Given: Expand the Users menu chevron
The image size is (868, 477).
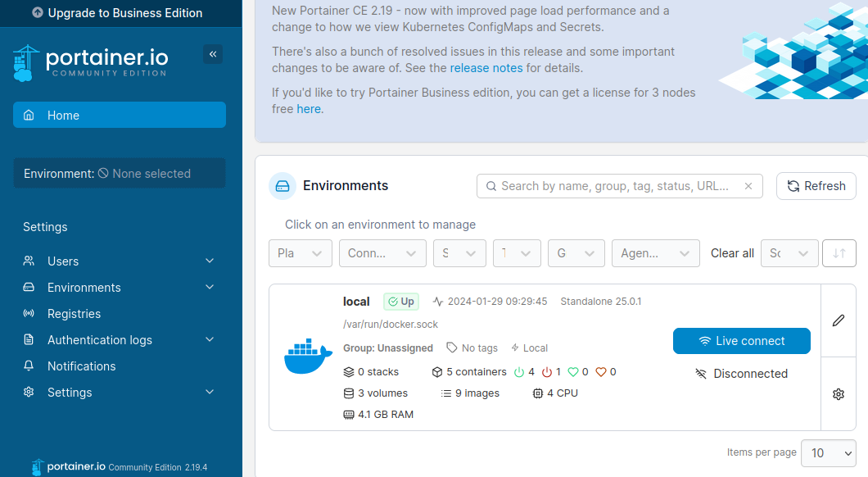Looking at the screenshot, I should coord(210,261).
